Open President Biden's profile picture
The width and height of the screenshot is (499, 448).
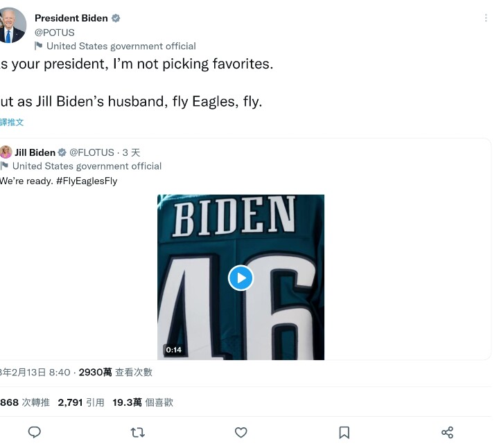12,26
